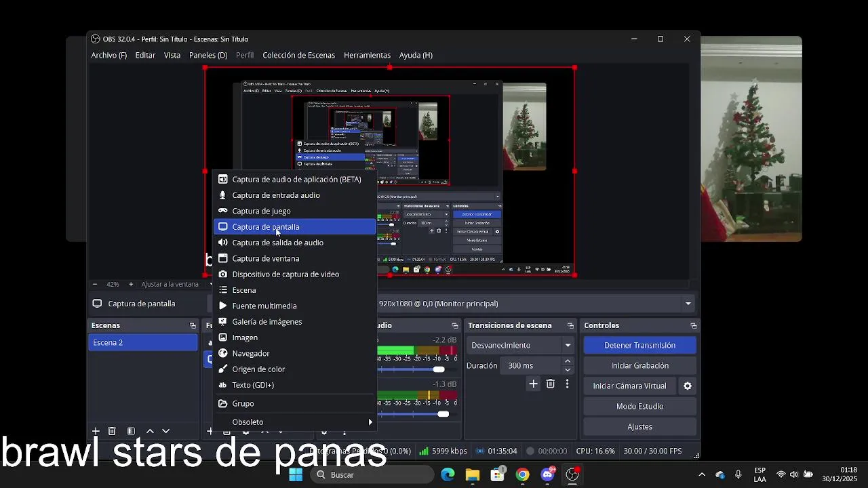Screen dimensions: 868x488
Task: Open Ajustes from Controles panel
Action: point(639,426)
